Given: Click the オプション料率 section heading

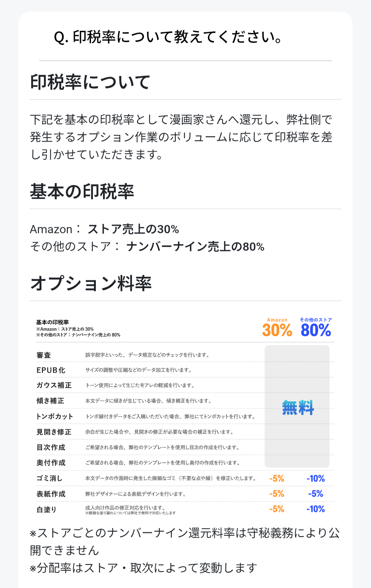Looking at the screenshot, I should point(91,283).
